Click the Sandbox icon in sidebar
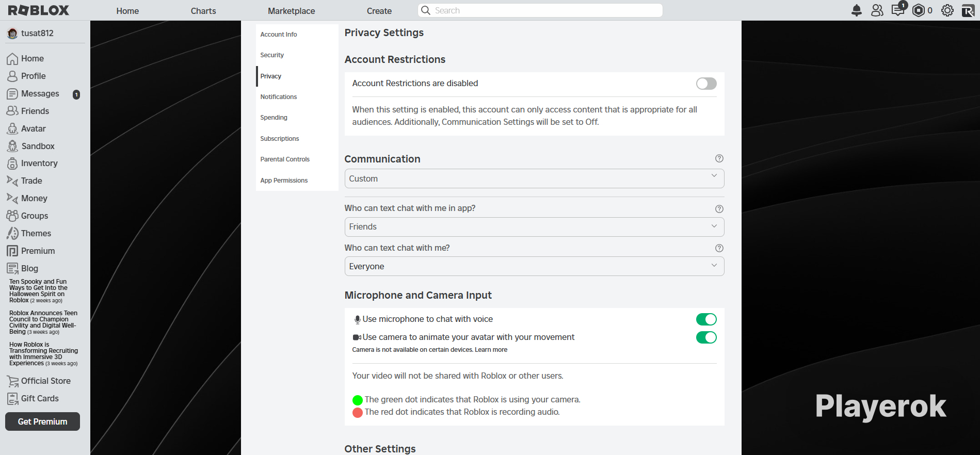 [12, 147]
